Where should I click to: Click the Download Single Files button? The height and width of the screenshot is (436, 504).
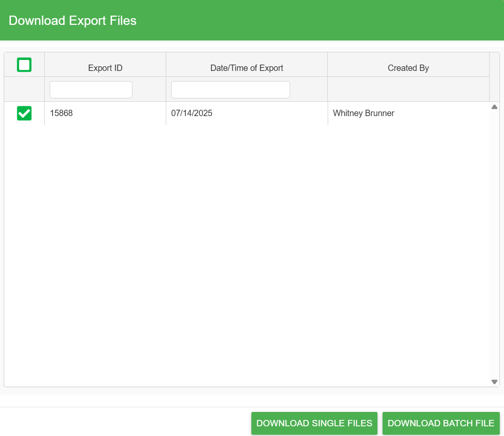[314, 423]
